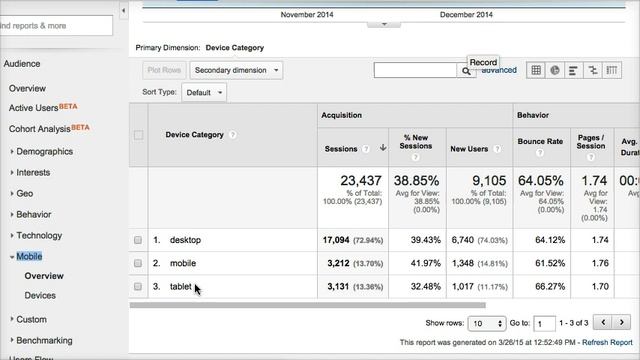Open Mobile Overview report

[44, 276]
